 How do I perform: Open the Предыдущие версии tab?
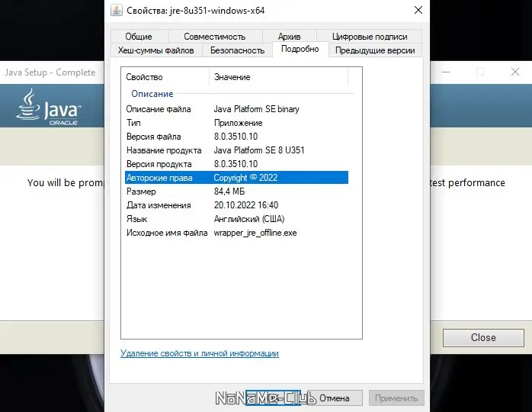375,50
